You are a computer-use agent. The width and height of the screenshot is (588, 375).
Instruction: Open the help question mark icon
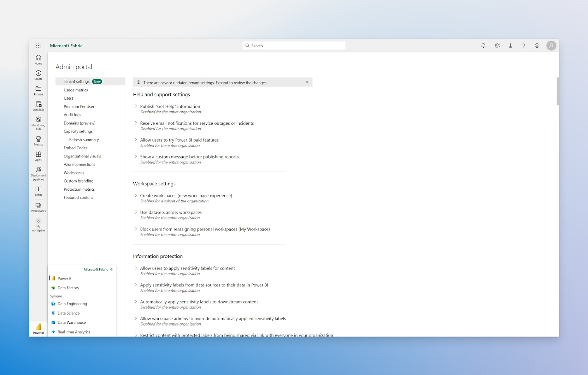pyautogui.click(x=524, y=46)
